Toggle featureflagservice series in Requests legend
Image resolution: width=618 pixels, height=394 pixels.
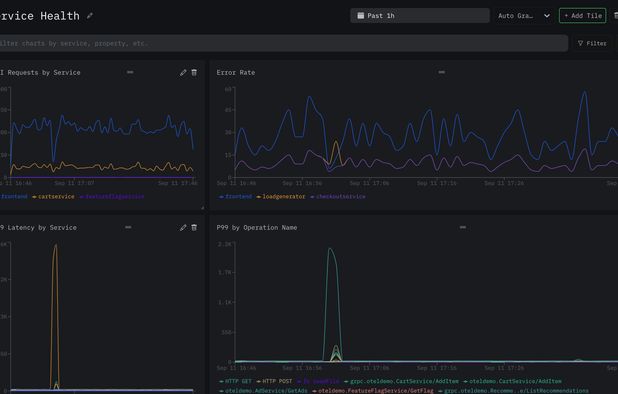point(112,197)
